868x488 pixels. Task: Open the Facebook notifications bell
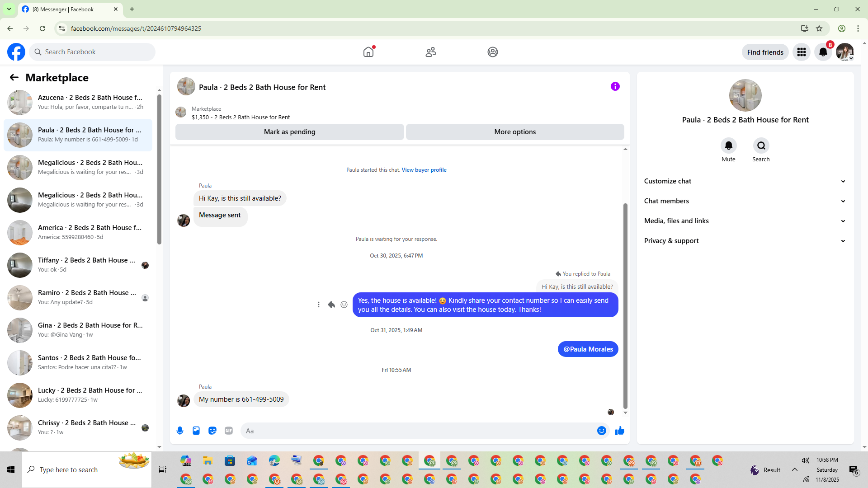823,52
